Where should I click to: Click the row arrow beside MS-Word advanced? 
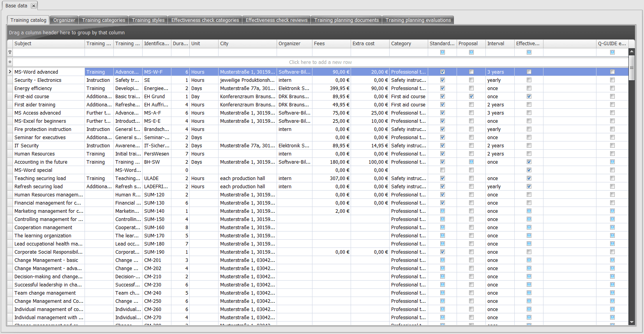10,72
